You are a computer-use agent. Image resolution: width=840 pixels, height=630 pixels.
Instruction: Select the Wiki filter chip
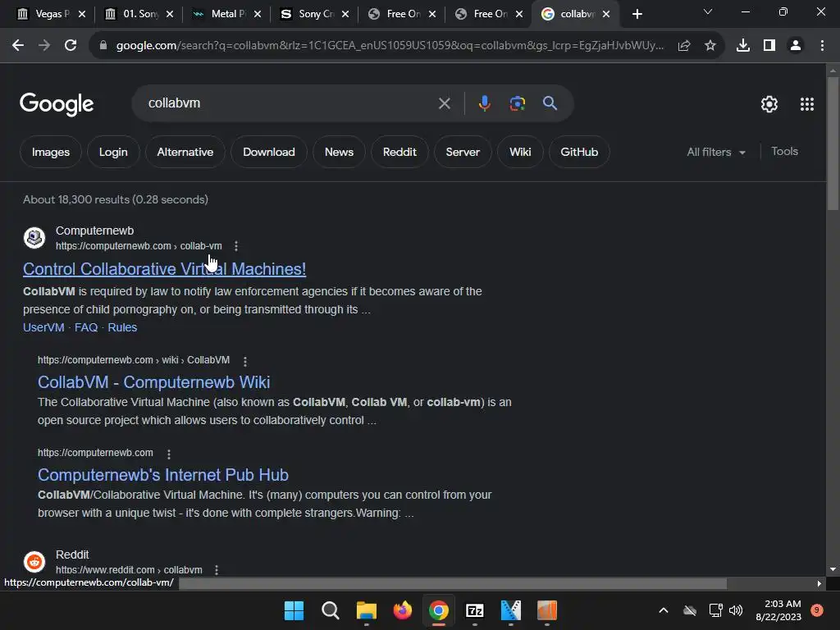(x=520, y=152)
